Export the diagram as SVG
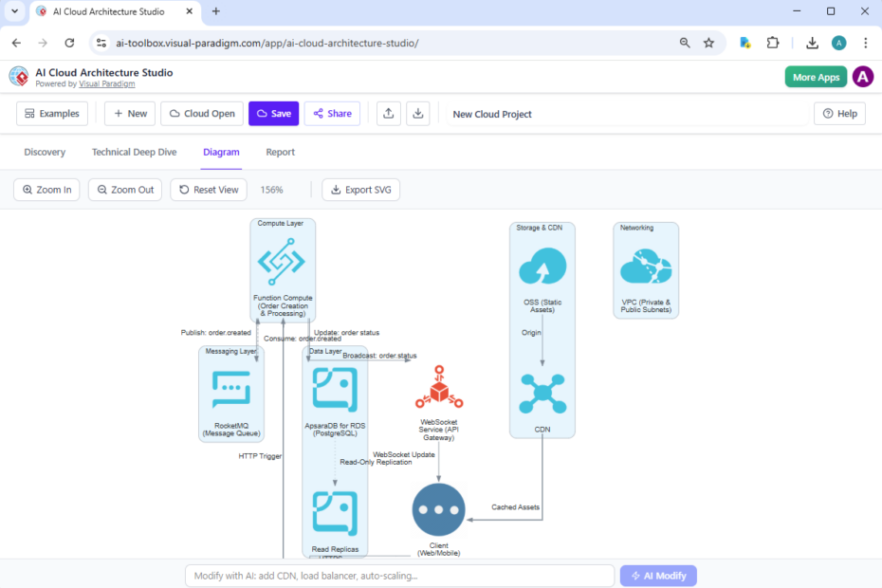 [x=360, y=190]
